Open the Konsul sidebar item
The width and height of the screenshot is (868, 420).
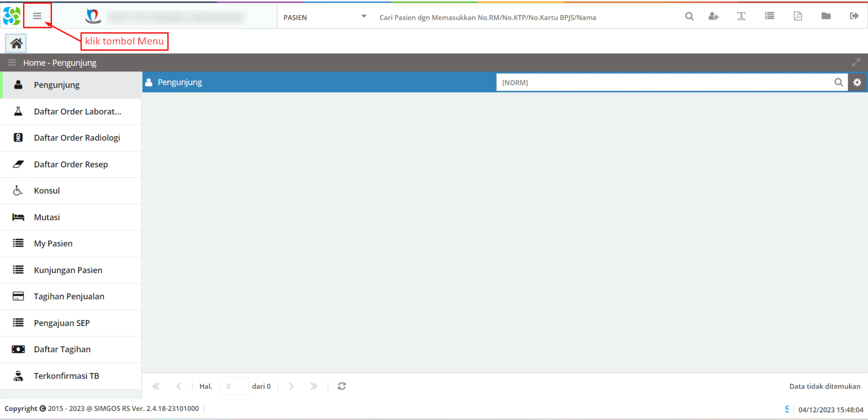click(71, 191)
